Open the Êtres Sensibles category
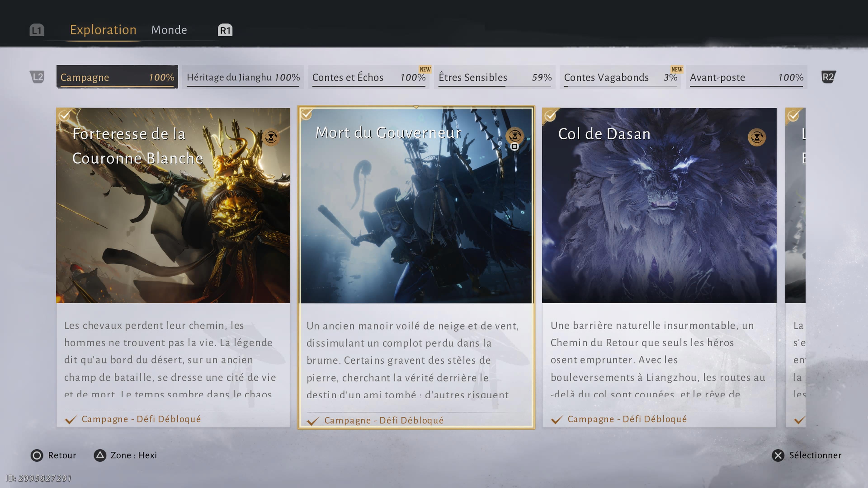The image size is (868, 488). coord(495,77)
